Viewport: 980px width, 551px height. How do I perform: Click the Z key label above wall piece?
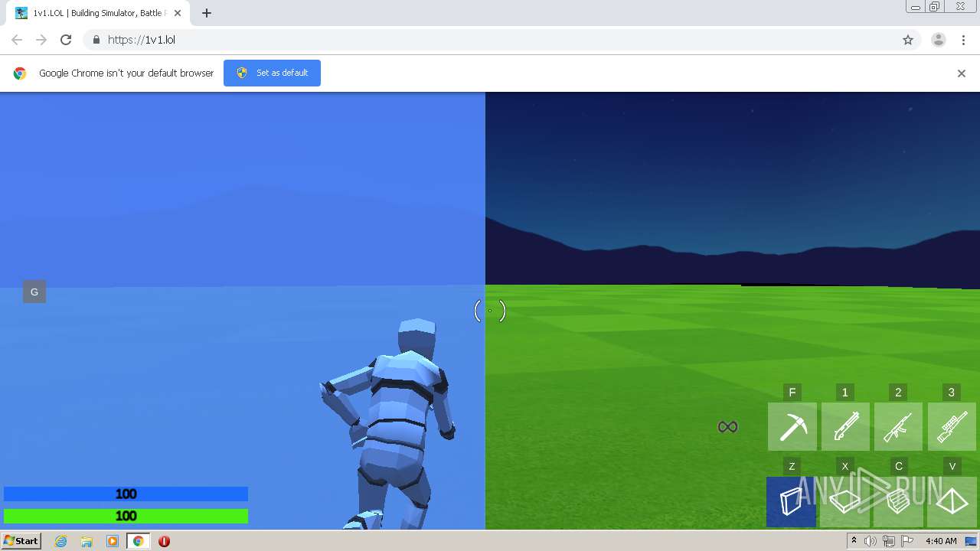pos(792,466)
